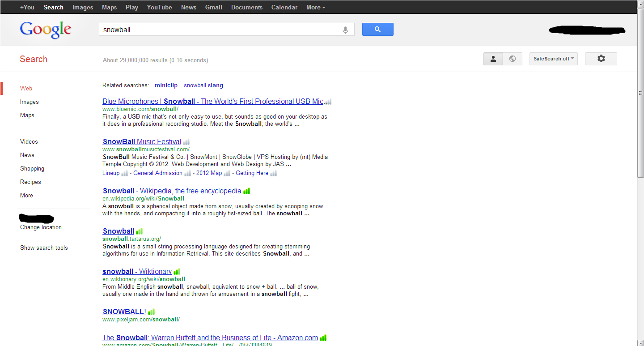Image resolution: width=644 pixels, height=346 pixels.
Task: Open News in the top black bar
Action: (x=189, y=7)
